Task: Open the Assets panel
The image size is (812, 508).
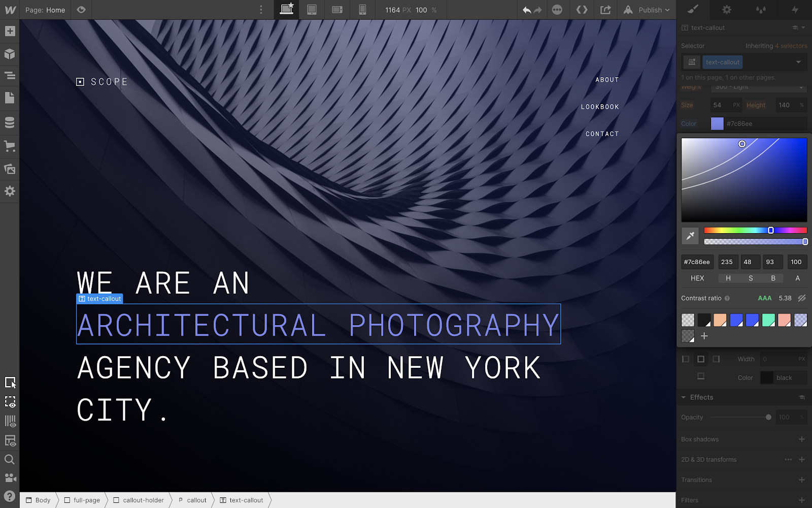Action: click(10, 169)
